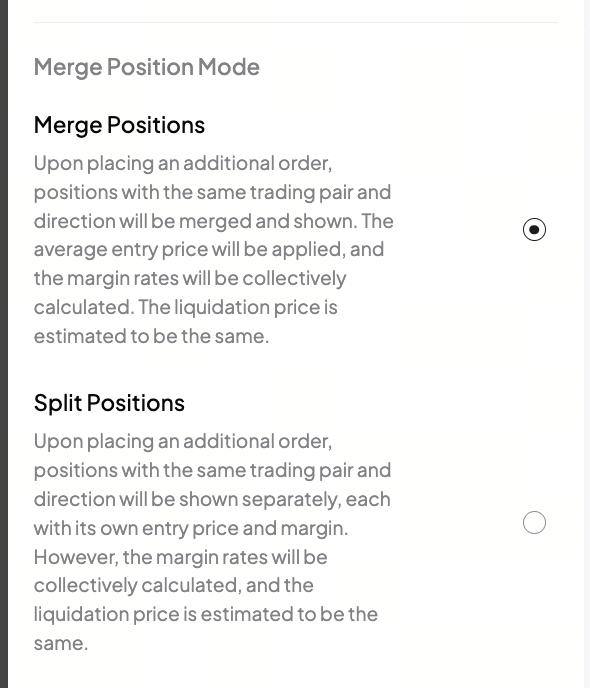
Task: Click "calculated. The liquidation price is" line
Action: pyautogui.click(x=186, y=308)
